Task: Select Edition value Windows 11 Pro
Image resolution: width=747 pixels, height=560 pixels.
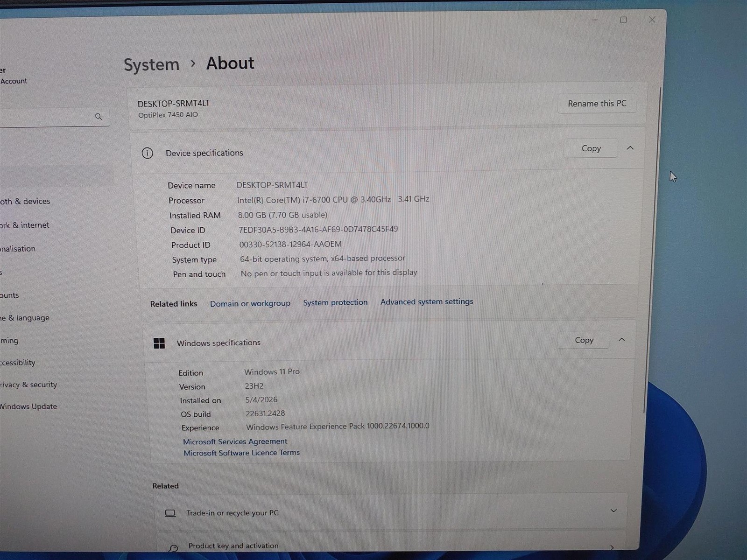Action: (x=272, y=372)
